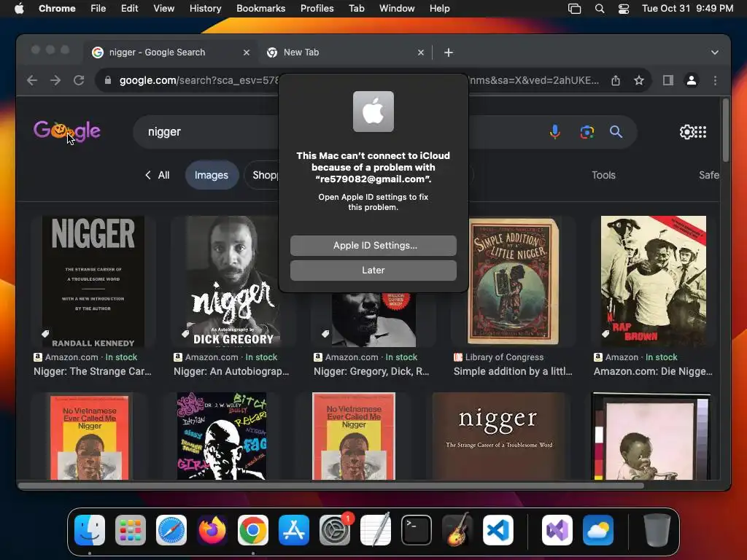The width and height of the screenshot is (747, 560).
Task: Select the Images filter chip
Action: coord(211,175)
